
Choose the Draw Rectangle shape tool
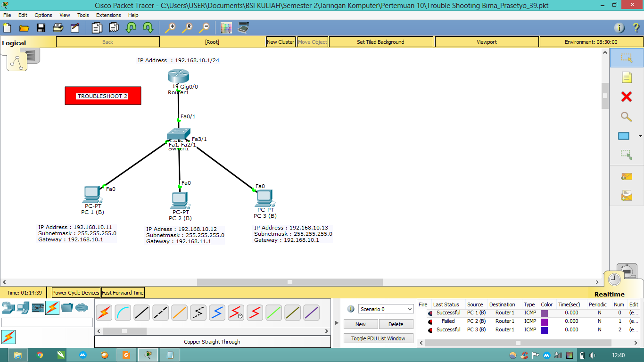(x=624, y=136)
